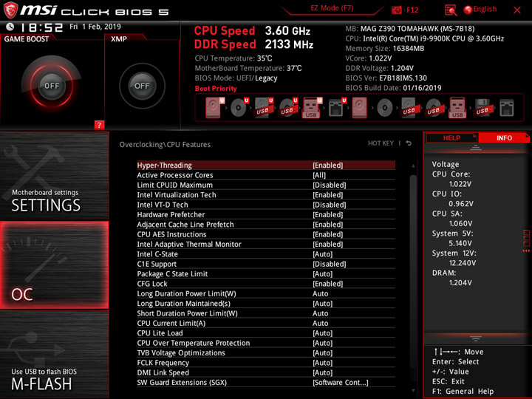Image resolution: width=532 pixels, height=399 pixels.
Task: Open the SETTINGS section
Action: pyautogui.click(x=54, y=175)
